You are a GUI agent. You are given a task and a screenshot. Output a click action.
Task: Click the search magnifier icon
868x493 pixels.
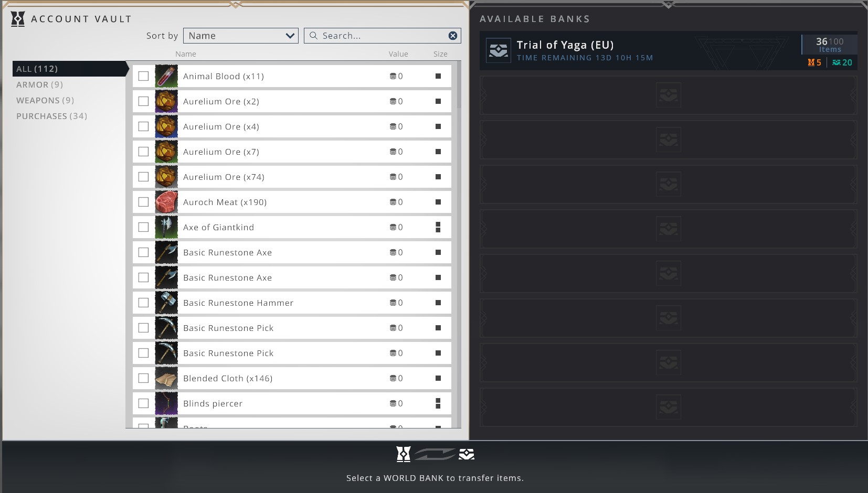(x=313, y=36)
